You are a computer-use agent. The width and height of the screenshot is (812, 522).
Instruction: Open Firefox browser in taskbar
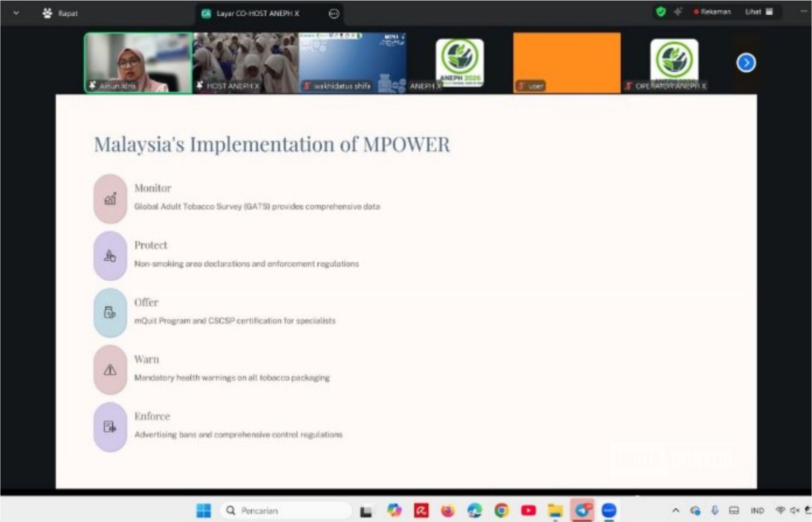[x=448, y=510]
